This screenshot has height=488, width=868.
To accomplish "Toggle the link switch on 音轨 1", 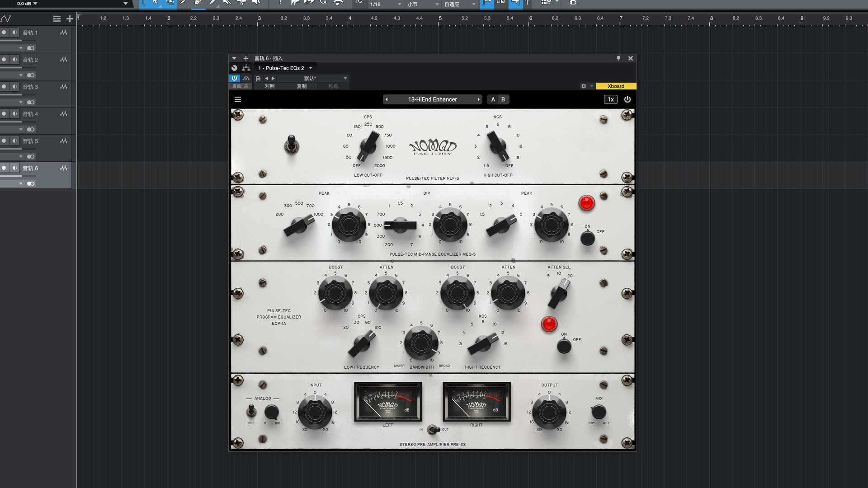I will point(30,48).
